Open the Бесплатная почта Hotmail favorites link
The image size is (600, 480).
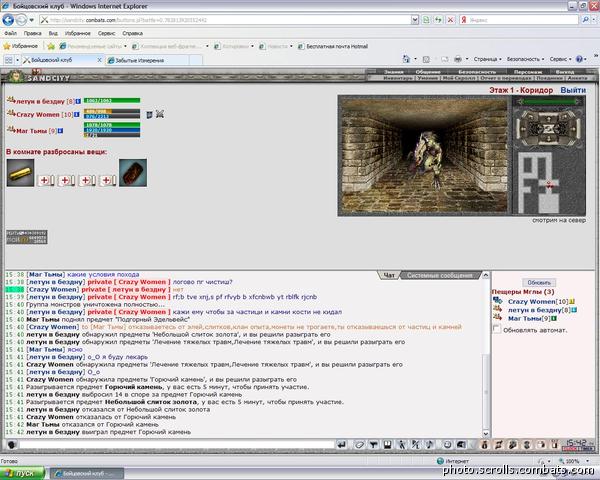coord(333,46)
